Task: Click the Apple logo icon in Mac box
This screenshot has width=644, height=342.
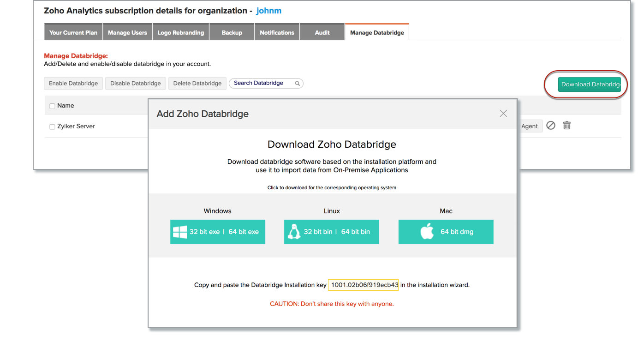Action: 427,231
